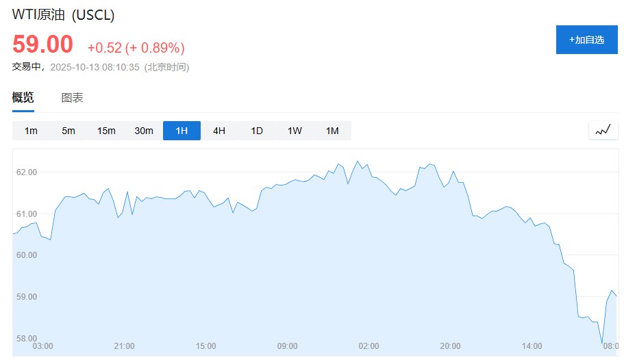Switch to the 1M monthly interval
The height and width of the screenshot is (364, 624).
click(x=332, y=131)
